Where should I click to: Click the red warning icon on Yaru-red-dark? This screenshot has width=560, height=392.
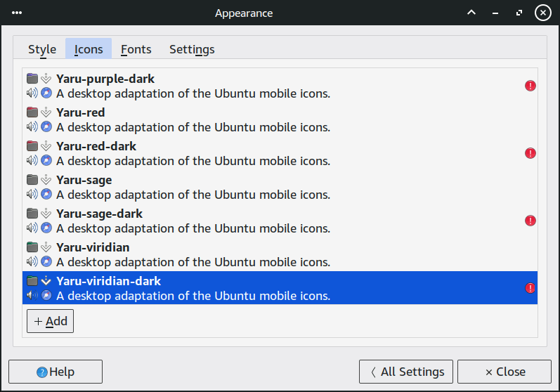(530, 153)
